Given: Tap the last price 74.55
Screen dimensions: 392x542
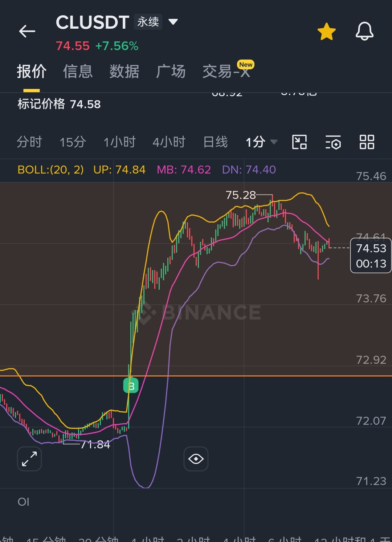Looking at the screenshot, I should pos(73,46).
